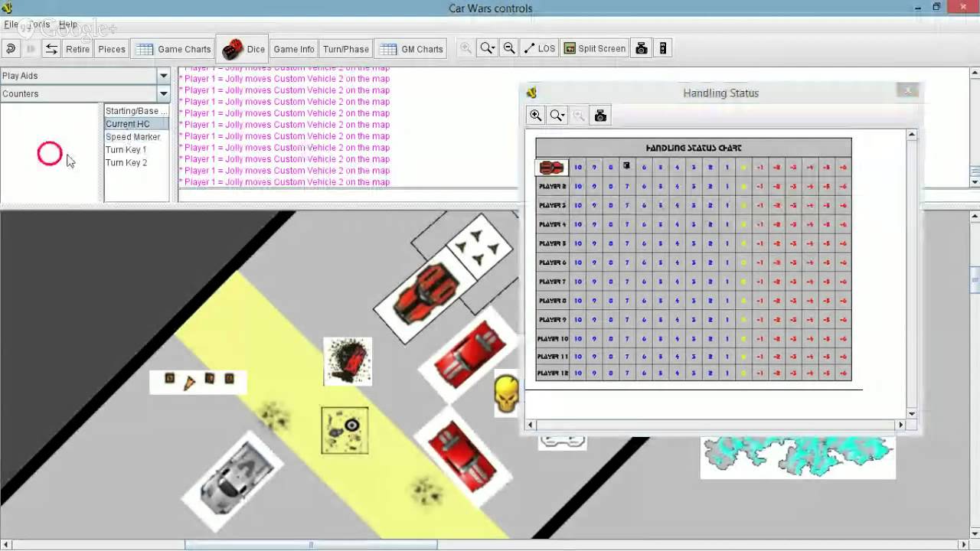Click the connect to server arrows icon
This screenshot has width=980, height=551.
[x=51, y=49]
